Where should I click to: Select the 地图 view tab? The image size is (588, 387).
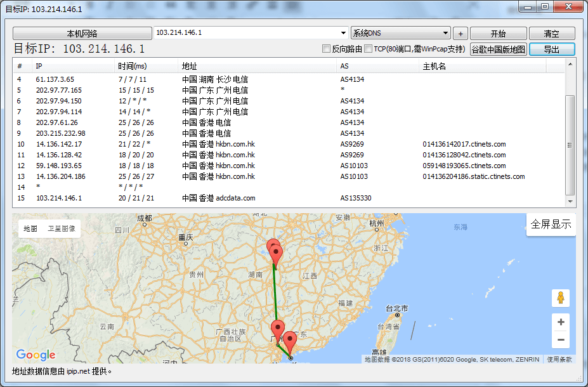(x=29, y=228)
